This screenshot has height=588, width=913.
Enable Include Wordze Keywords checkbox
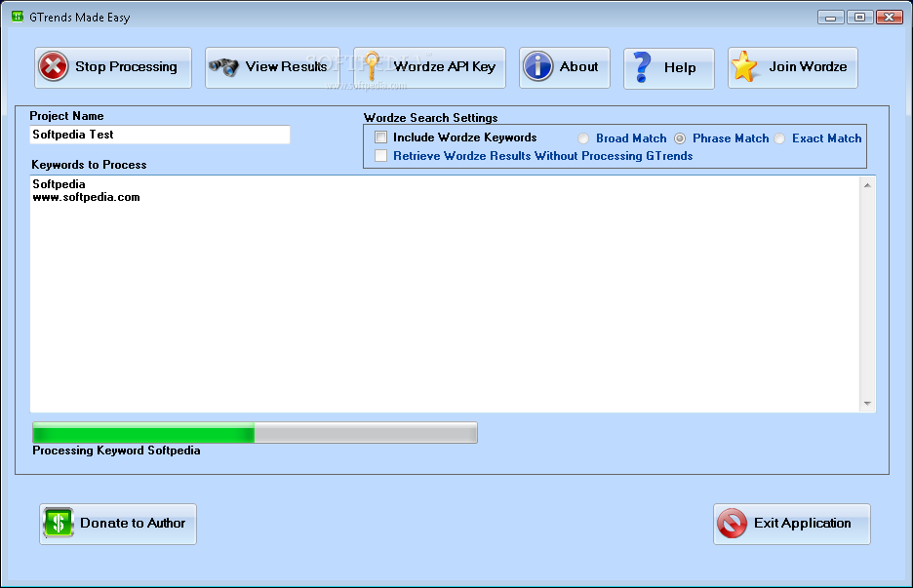coord(380,137)
